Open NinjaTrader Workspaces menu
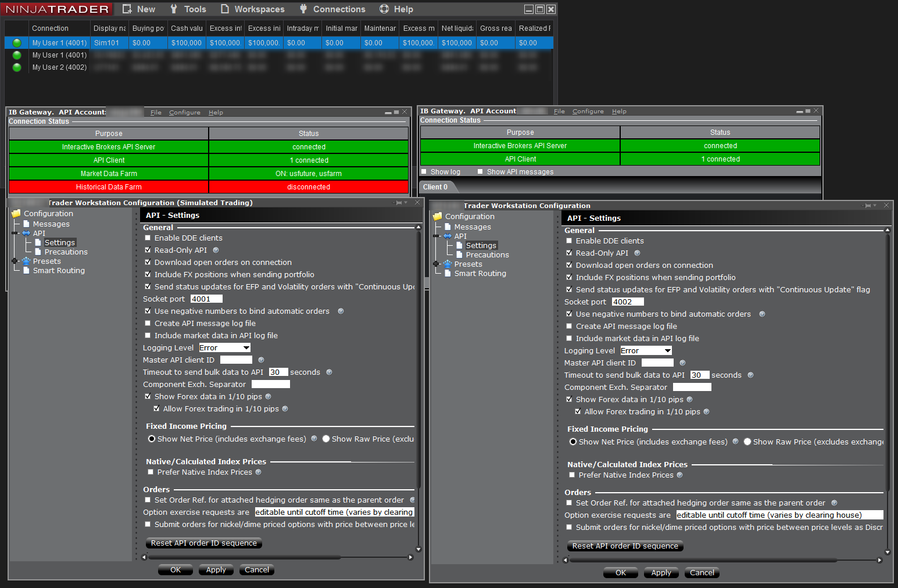Viewport: 898px width, 588px height. [253, 9]
